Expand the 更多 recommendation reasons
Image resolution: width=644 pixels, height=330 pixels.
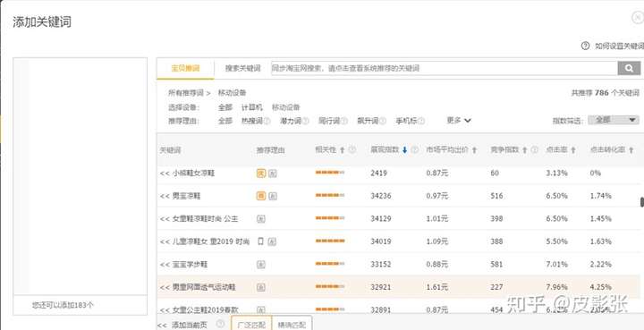coord(459,121)
